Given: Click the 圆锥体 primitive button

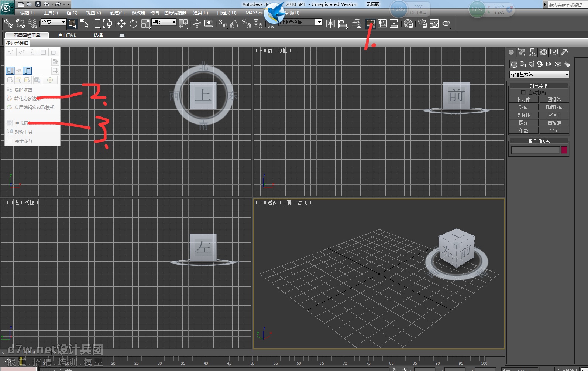Looking at the screenshot, I should pos(554,99).
